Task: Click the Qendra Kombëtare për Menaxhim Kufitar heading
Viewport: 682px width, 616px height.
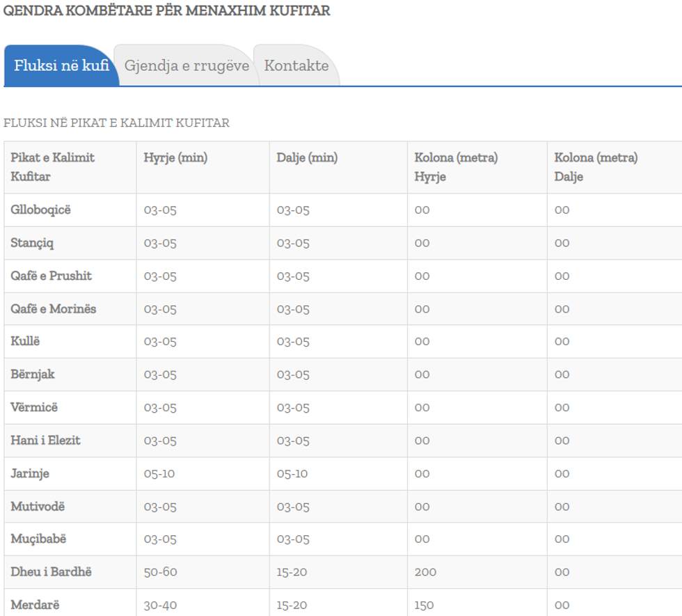Action: point(167,12)
